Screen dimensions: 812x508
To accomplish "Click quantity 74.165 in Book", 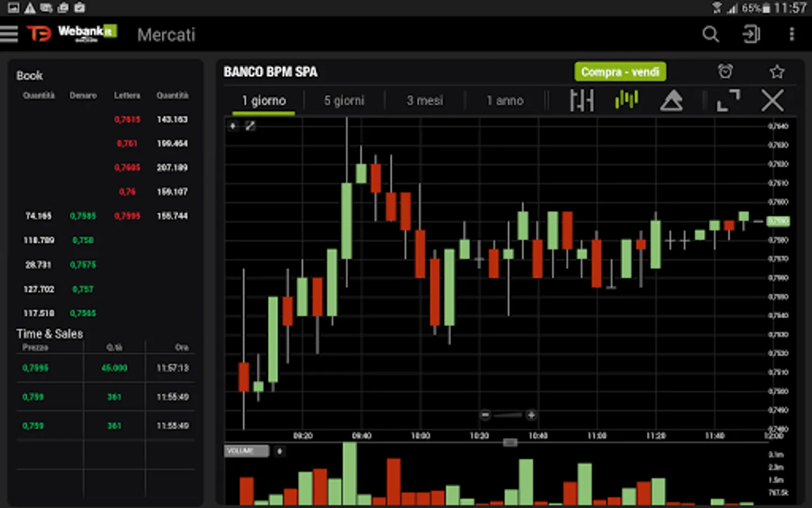I will pos(38,216).
